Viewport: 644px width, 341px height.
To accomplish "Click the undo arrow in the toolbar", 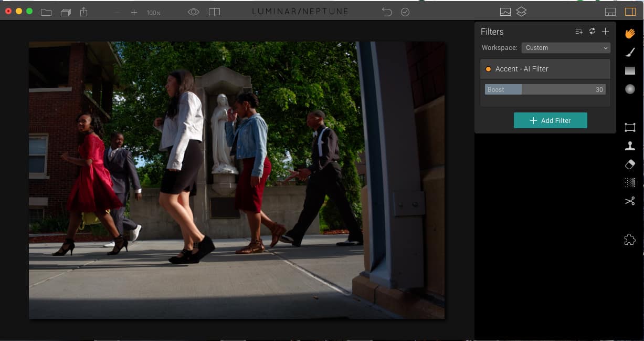I will tap(387, 12).
